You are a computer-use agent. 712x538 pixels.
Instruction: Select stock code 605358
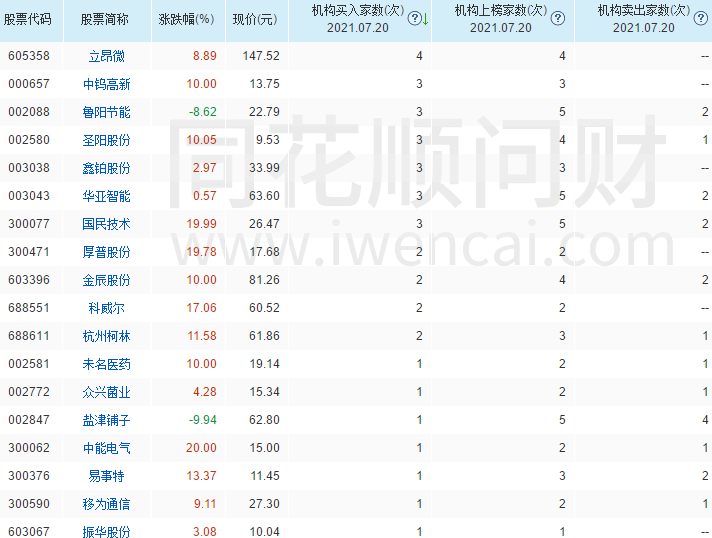(29, 56)
